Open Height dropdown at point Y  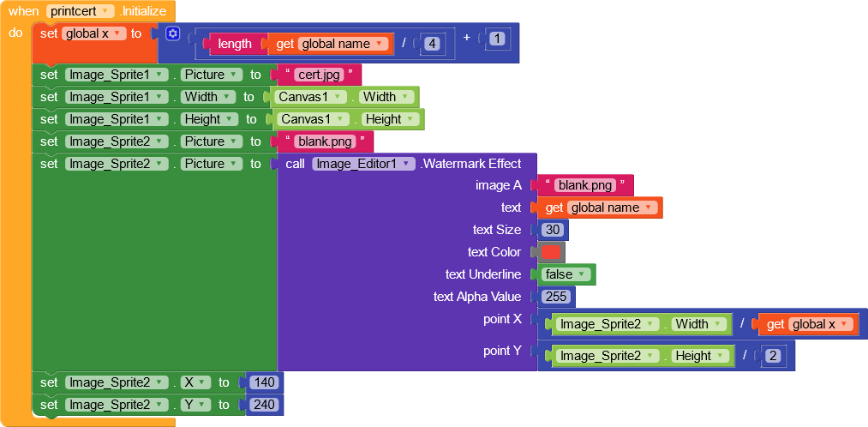click(700, 356)
